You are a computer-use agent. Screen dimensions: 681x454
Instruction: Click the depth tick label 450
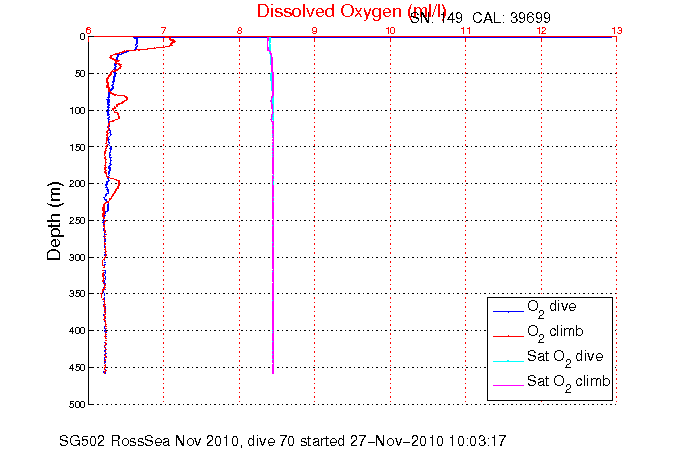78,368
